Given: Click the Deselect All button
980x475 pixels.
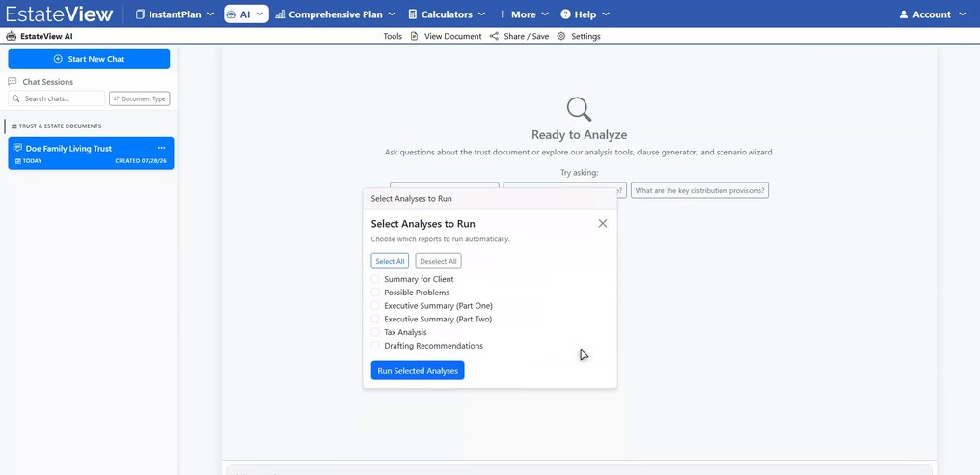Looking at the screenshot, I should [x=438, y=261].
